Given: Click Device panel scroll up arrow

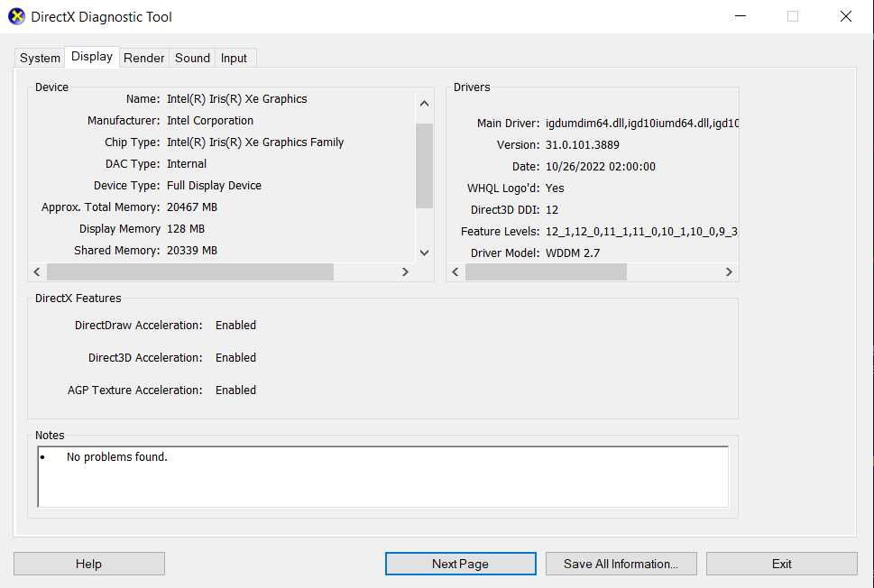Looking at the screenshot, I should tap(424, 104).
